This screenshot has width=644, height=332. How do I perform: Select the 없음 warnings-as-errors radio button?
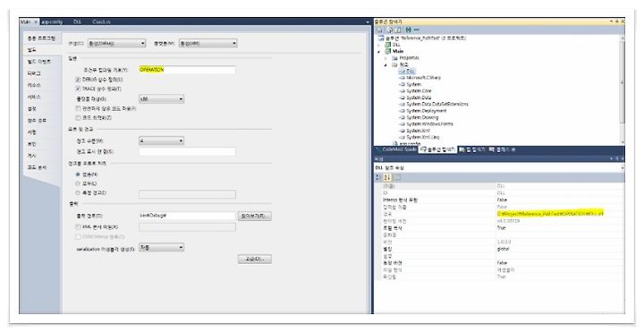(78, 175)
